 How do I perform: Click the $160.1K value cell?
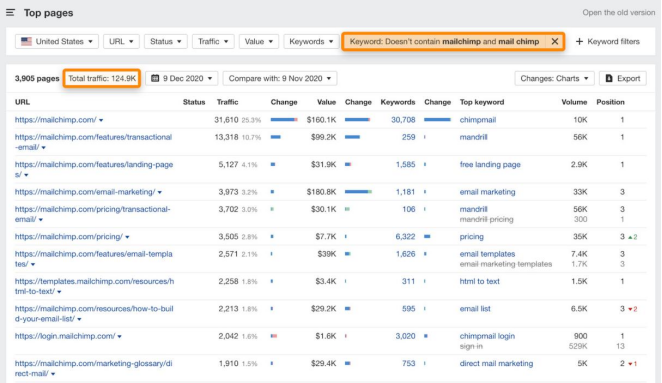[x=322, y=120]
